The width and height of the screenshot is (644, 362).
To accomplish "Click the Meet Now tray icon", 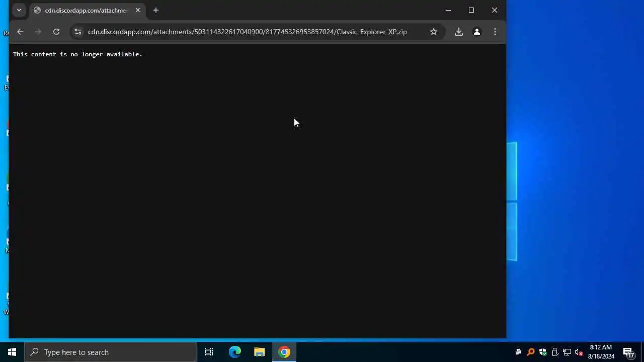I will (518, 352).
